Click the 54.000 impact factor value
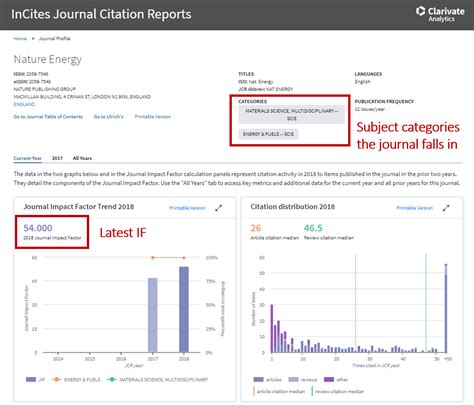The height and width of the screenshot is (405, 474). (x=38, y=228)
